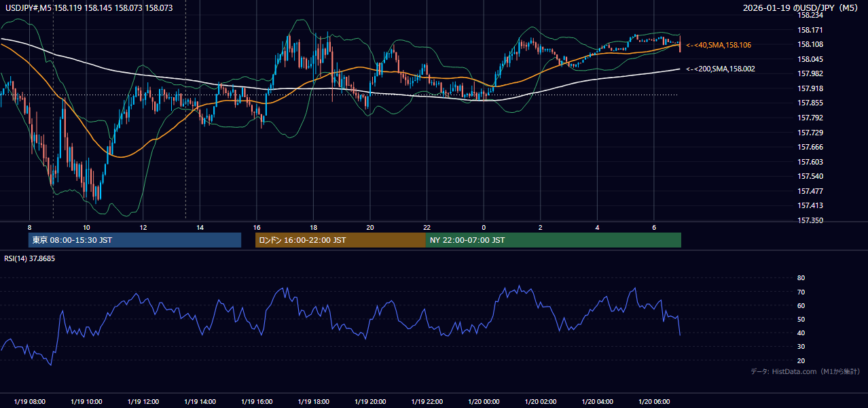
Task: Click hour tick 16 under price chart
Action: pos(257,227)
